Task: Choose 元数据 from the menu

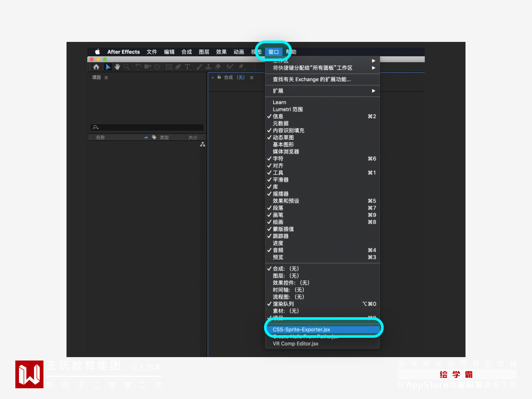Action: click(323, 123)
